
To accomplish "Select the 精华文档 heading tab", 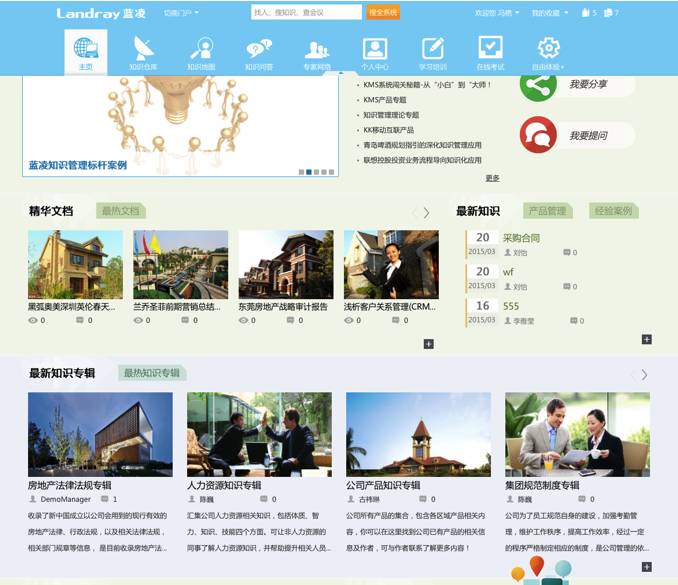I will click(51, 211).
